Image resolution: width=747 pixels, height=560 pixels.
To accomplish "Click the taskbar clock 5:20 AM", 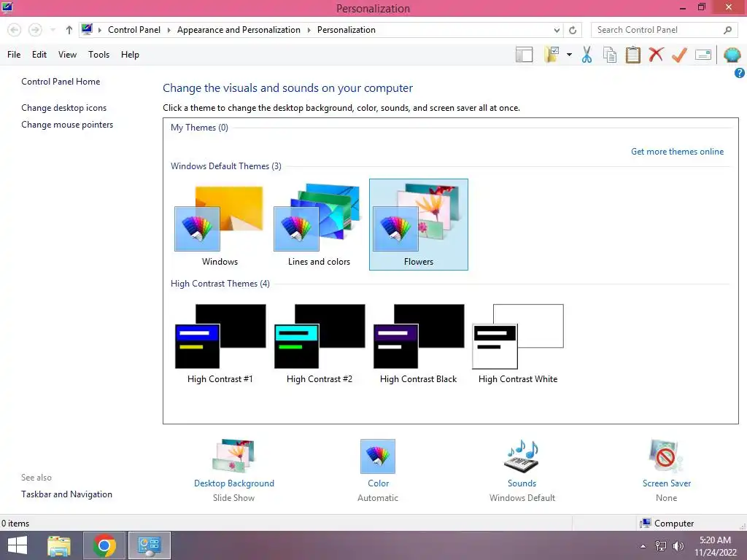I will tap(715, 540).
